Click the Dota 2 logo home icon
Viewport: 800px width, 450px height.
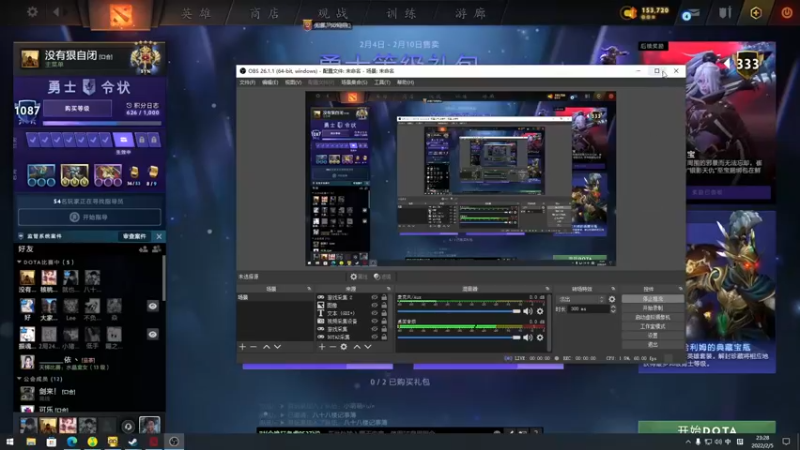tap(121, 14)
